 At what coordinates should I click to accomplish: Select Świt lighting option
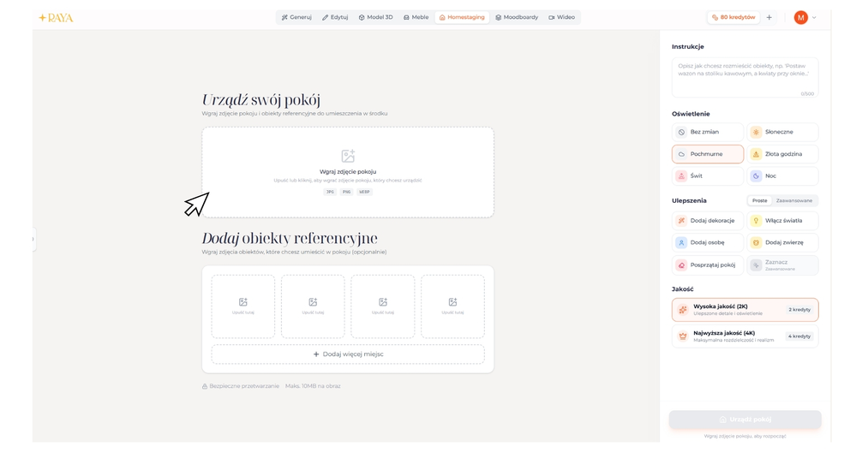pyautogui.click(x=708, y=176)
